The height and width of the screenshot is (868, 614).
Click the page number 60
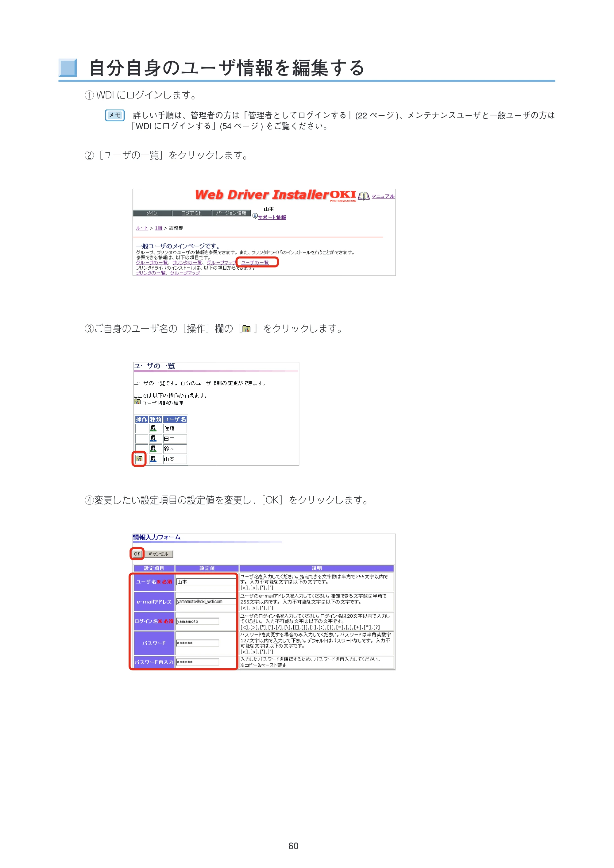293,846
